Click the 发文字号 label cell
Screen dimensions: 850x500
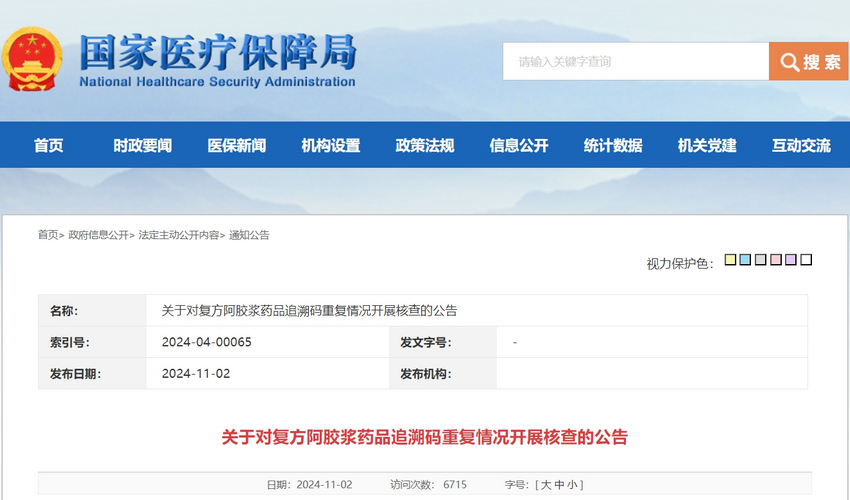pos(443,342)
